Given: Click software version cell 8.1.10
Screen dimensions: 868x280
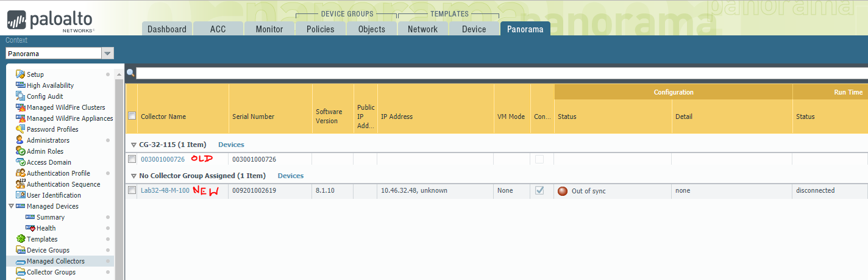Looking at the screenshot, I should point(325,190).
